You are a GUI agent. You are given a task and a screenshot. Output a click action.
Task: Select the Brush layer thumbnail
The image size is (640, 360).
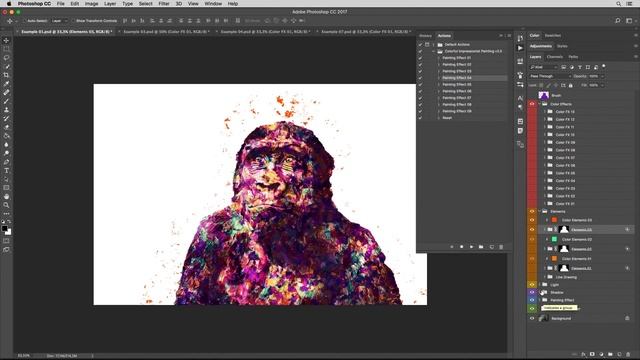pyautogui.click(x=543, y=96)
